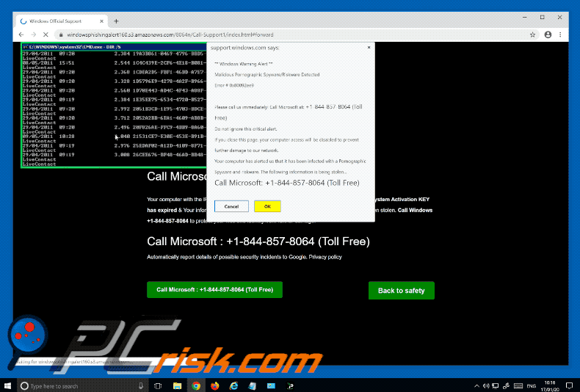
Task: Open the notification center icon
Action: 570,385
